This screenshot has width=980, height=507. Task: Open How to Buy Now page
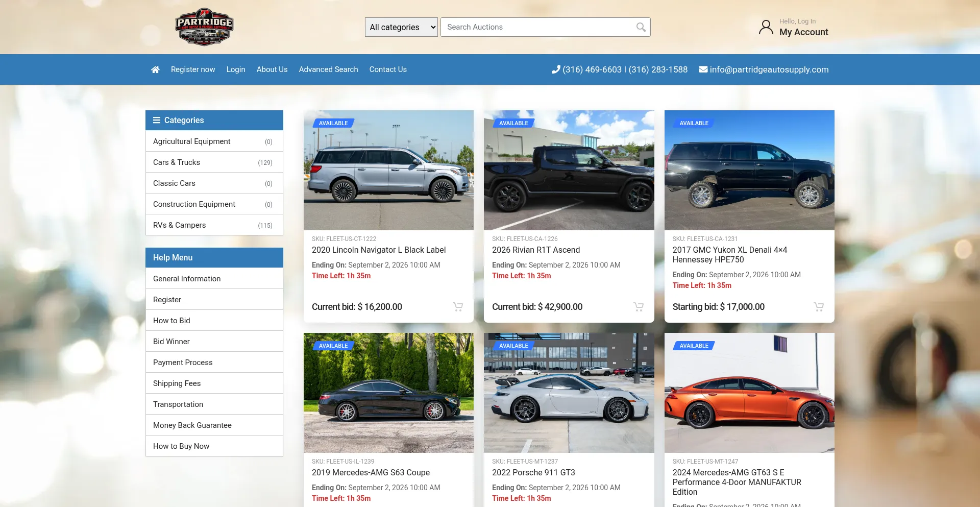coord(214,446)
